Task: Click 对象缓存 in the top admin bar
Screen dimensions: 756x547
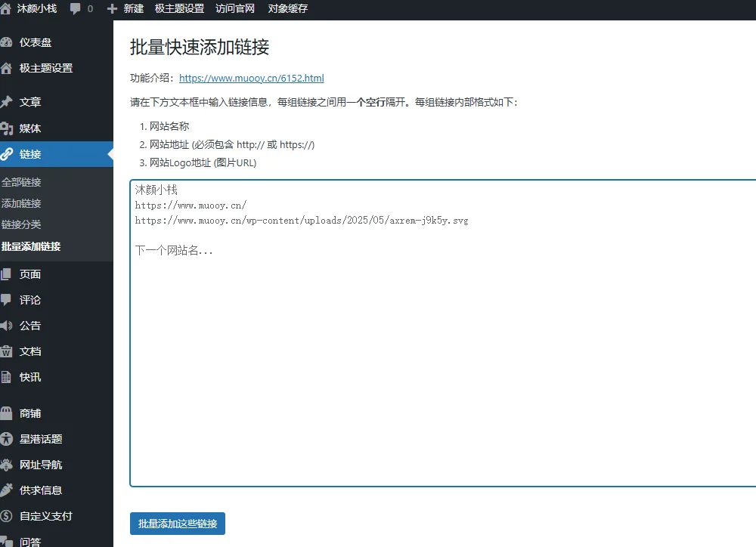Action: [288, 9]
